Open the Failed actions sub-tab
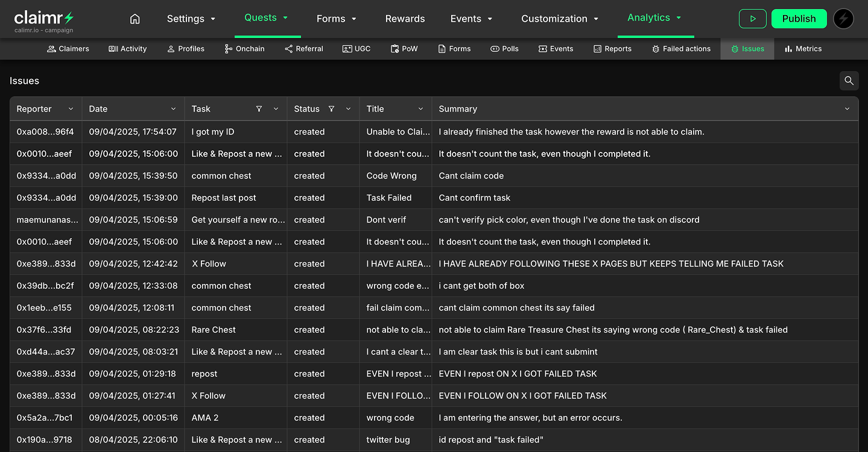 681,49
